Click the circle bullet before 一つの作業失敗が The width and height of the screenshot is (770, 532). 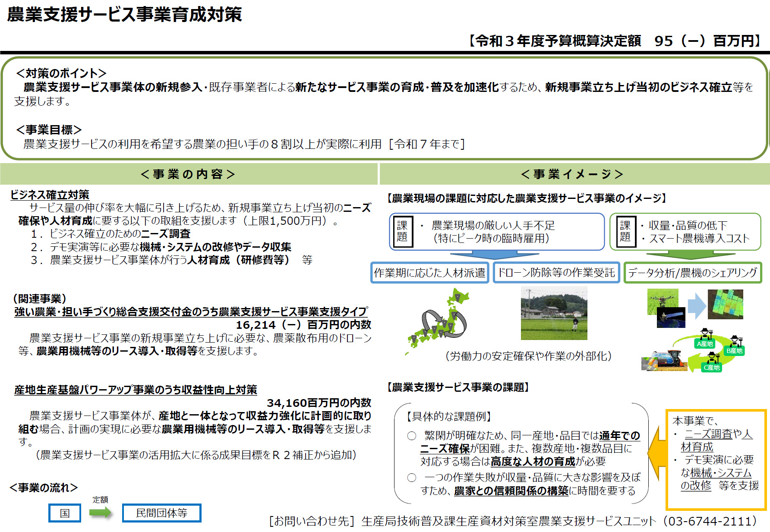[x=412, y=478]
